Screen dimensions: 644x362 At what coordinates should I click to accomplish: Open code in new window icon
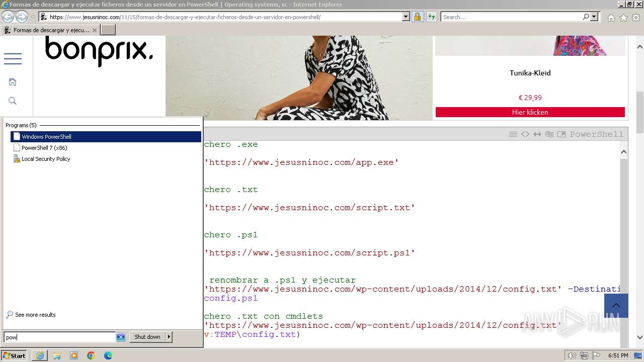tap(561, 134)
